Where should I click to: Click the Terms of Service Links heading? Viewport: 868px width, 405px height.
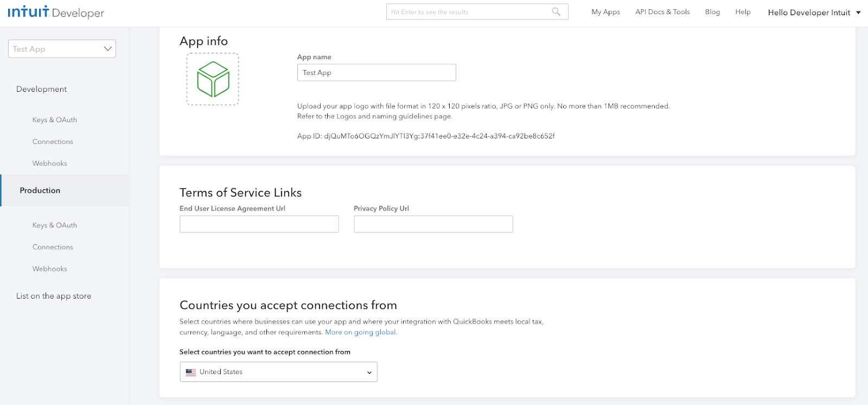tap(241, 193)
